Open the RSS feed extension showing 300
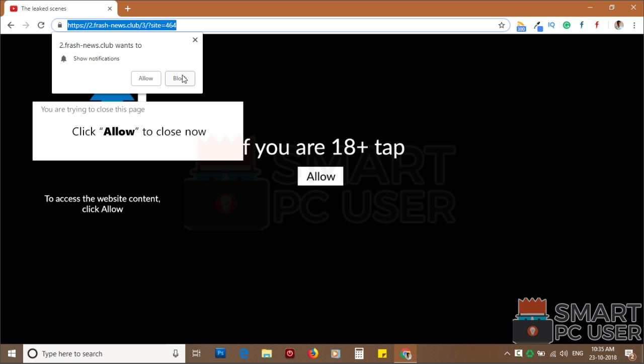The width and height of the screenshot is (644, 364). (521, 26)
